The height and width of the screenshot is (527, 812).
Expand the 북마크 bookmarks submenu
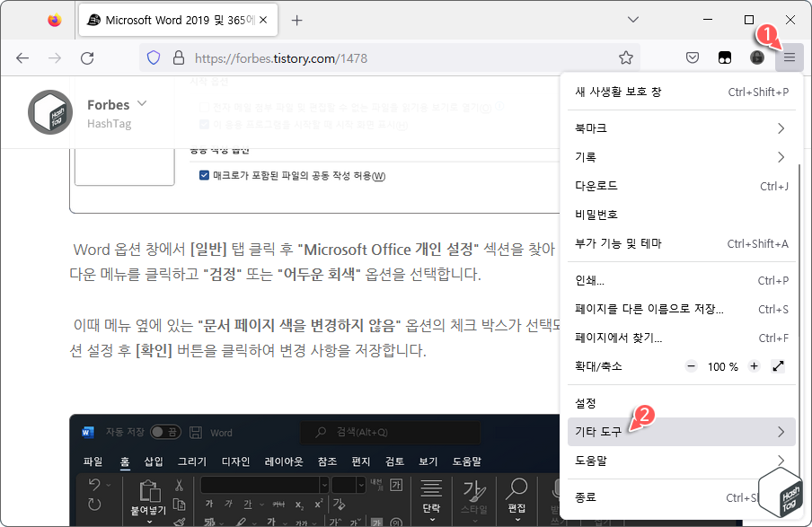coord(682,128)
